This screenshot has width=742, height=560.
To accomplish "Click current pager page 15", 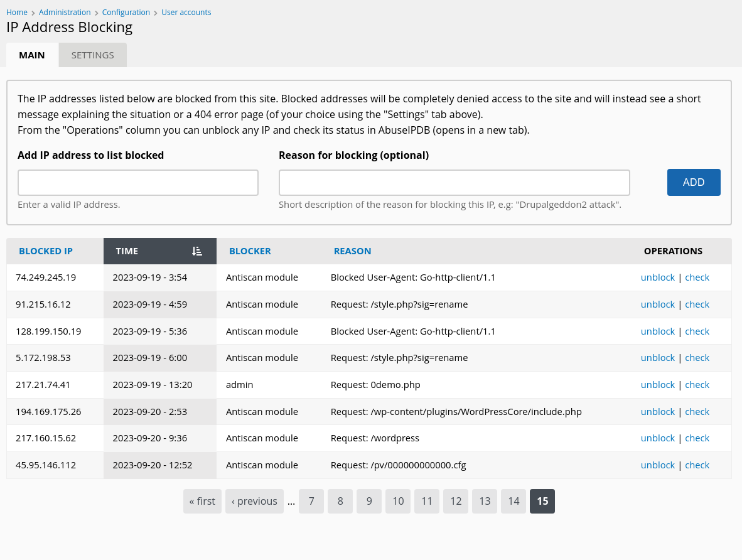I will click(x=542, y=502).
